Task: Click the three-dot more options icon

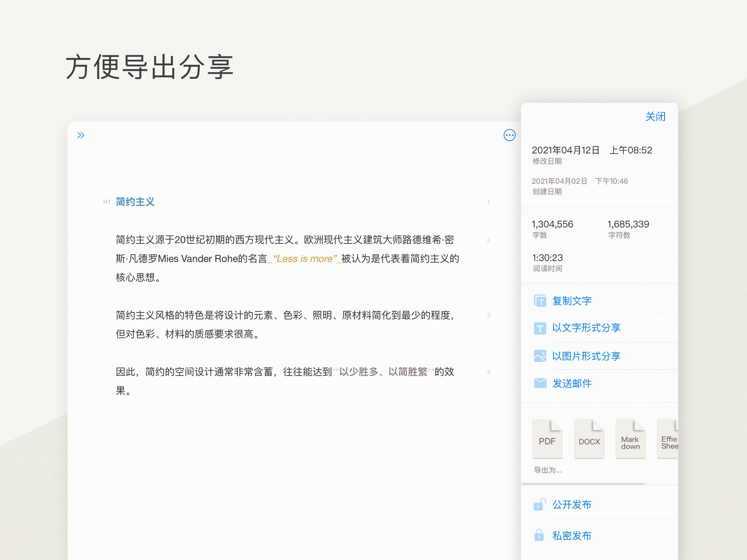Action: pyautogui.click(x=509, y=135)
